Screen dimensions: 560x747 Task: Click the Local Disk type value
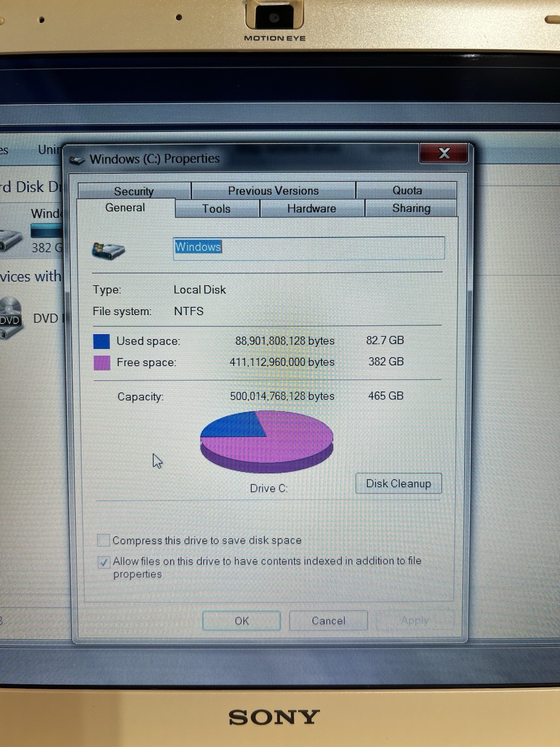(200, 289)
